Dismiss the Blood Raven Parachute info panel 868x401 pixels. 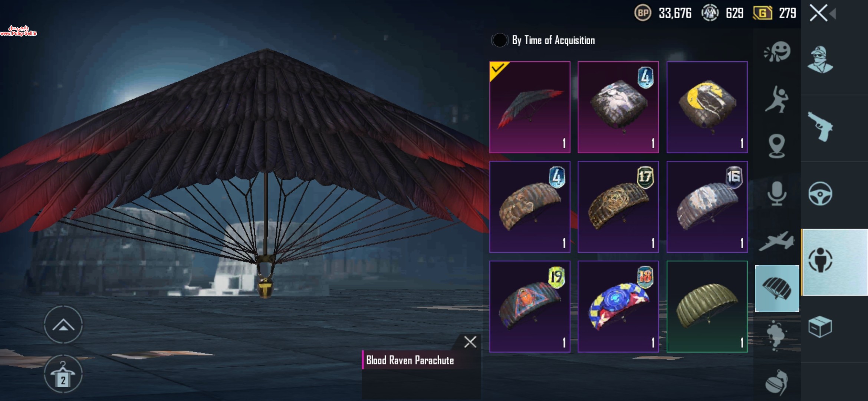(470, 342)
